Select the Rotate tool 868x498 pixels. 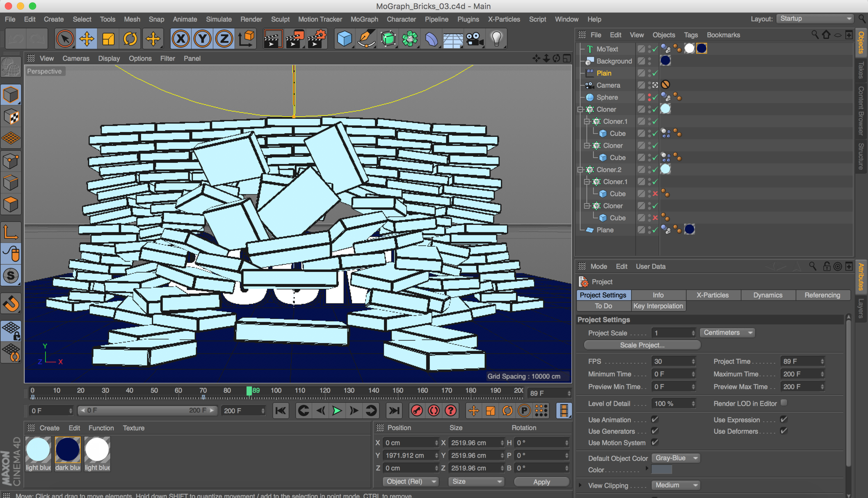click(130, 39)
